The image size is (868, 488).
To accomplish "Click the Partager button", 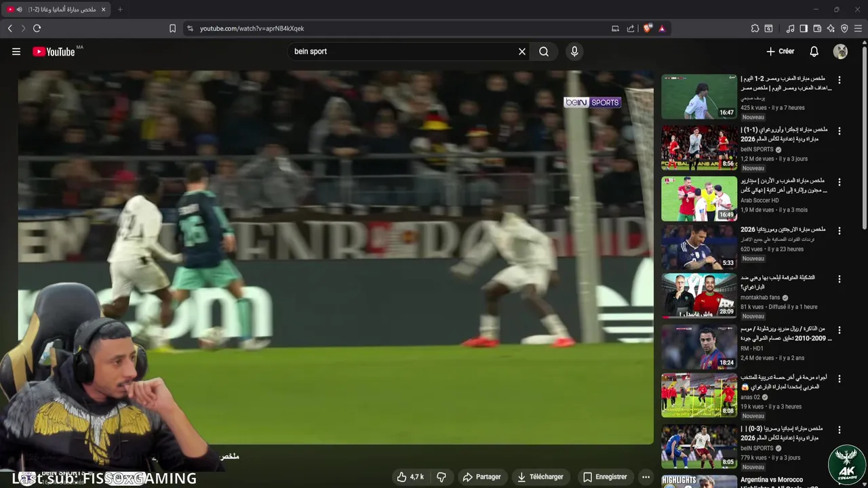I will (481, 477).
